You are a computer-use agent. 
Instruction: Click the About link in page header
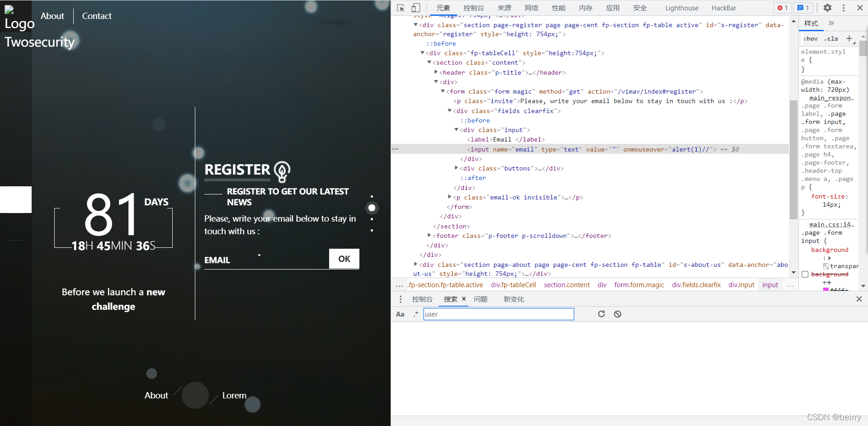[52, 16]
